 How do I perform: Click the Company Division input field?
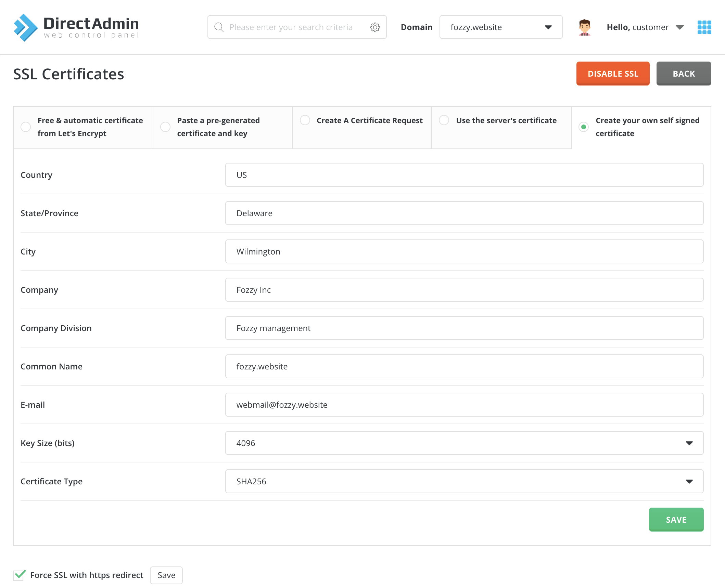click(464, 328)
